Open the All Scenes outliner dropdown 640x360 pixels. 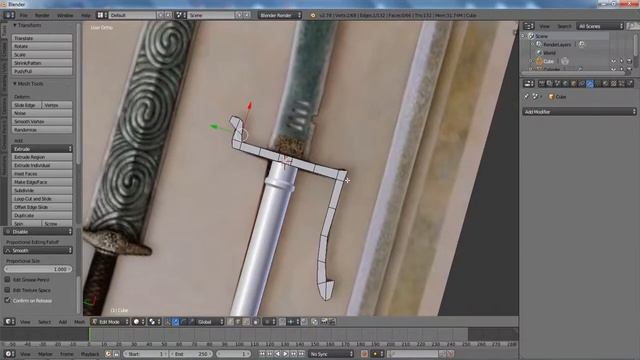[600, 26]
